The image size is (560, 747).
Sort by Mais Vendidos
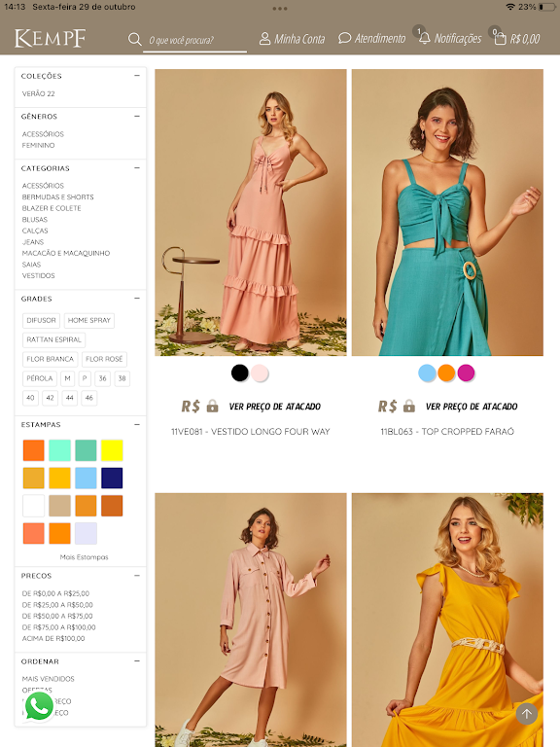pos(48,679)
